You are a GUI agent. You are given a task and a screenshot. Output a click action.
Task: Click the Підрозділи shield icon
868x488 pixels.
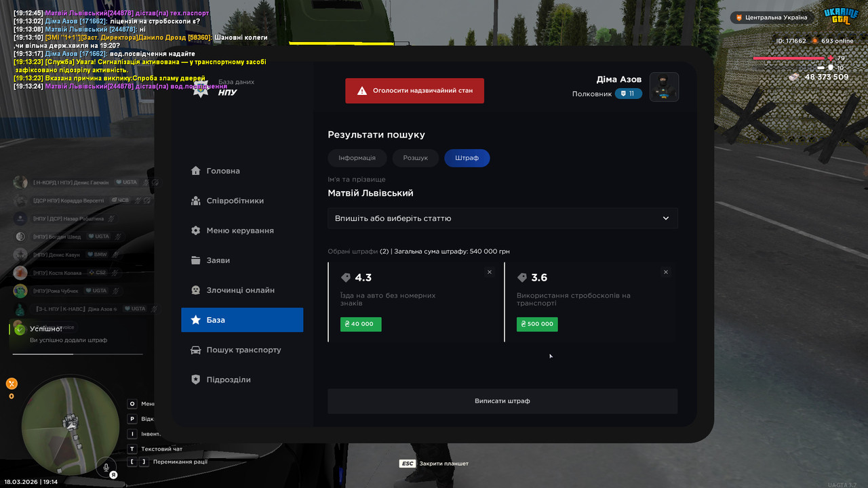pos(196,380)
